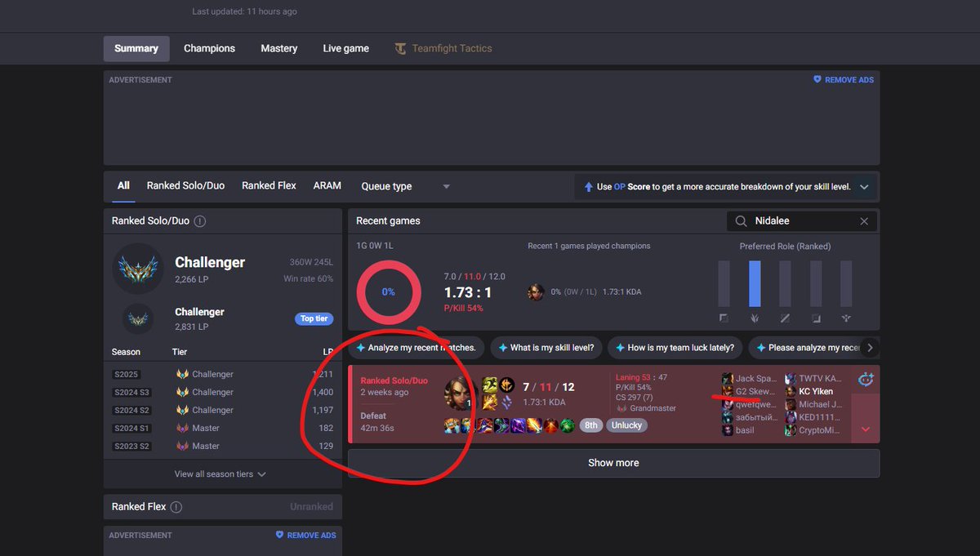Click Analyze my recent matches prompt
This screenshot has height=556, width=980.
[417, 348]
